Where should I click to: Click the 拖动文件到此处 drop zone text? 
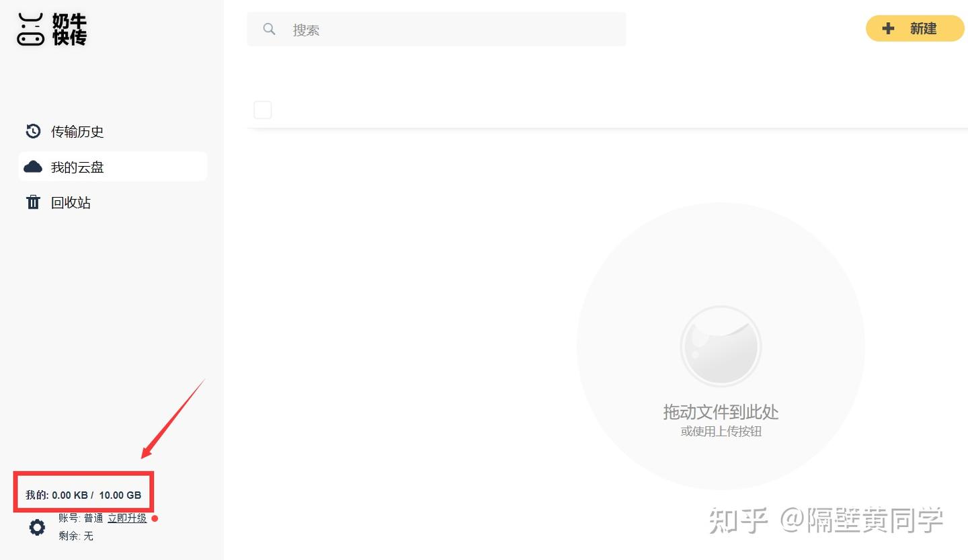tap(721, 411)
